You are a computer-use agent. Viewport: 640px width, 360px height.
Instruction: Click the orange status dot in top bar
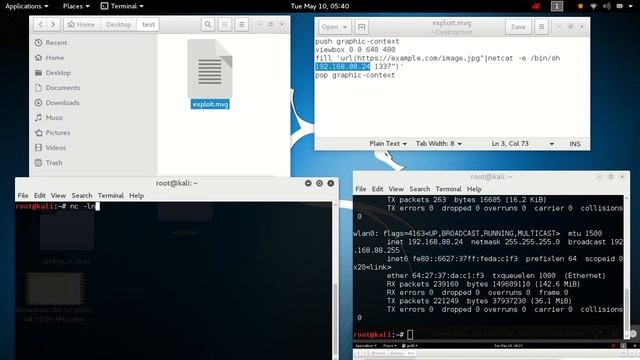tap(580, 6)
